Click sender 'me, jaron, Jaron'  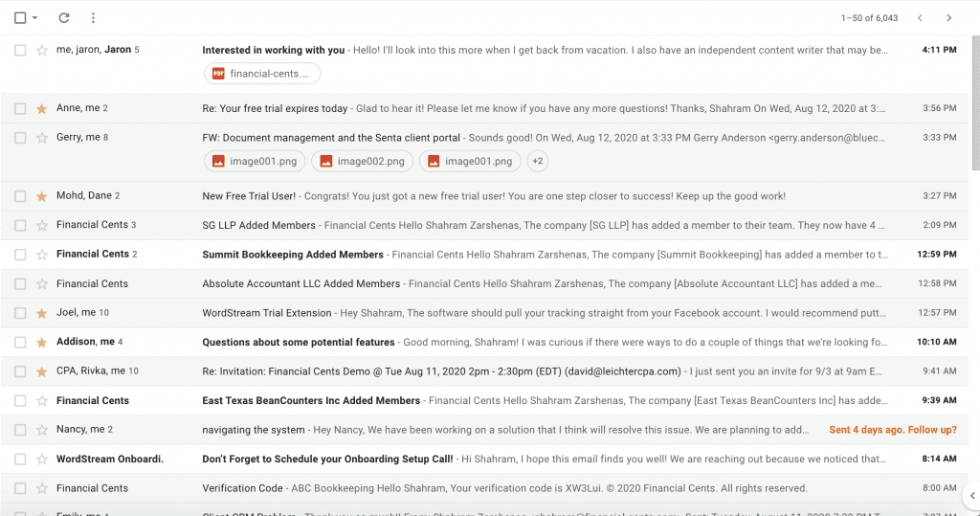point(94,50)
